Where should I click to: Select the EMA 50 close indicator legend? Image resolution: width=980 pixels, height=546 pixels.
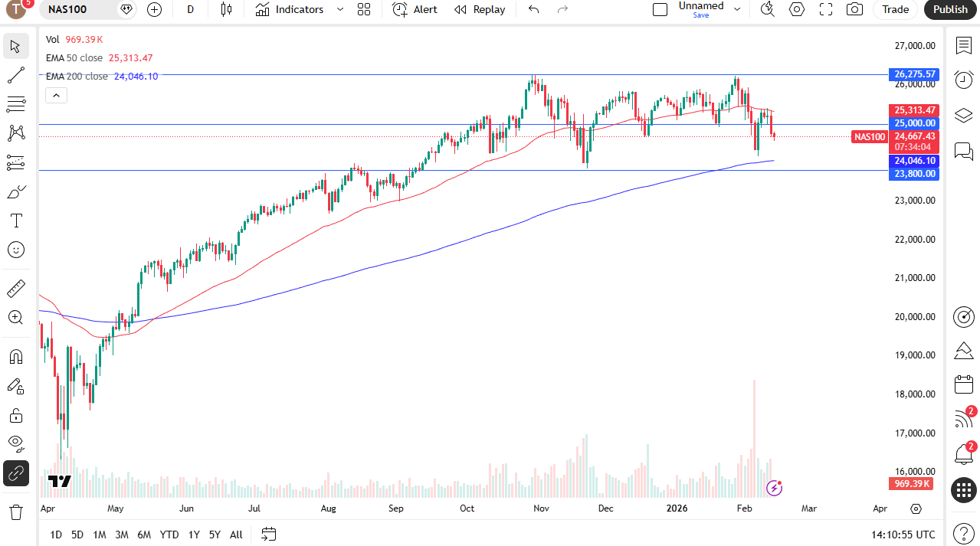[x=74, y=57]
